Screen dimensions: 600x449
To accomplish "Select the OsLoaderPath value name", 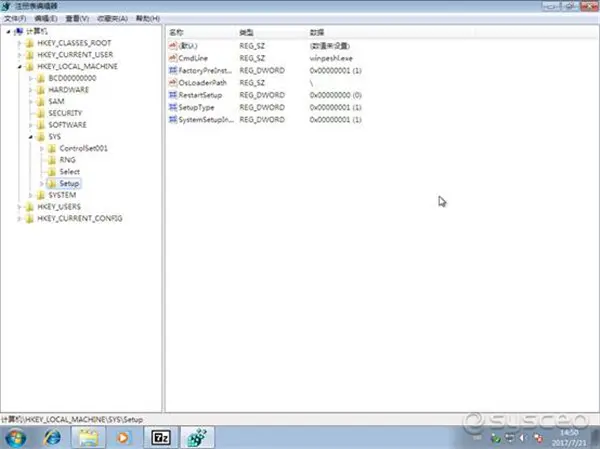I will (x=202, y=83).
